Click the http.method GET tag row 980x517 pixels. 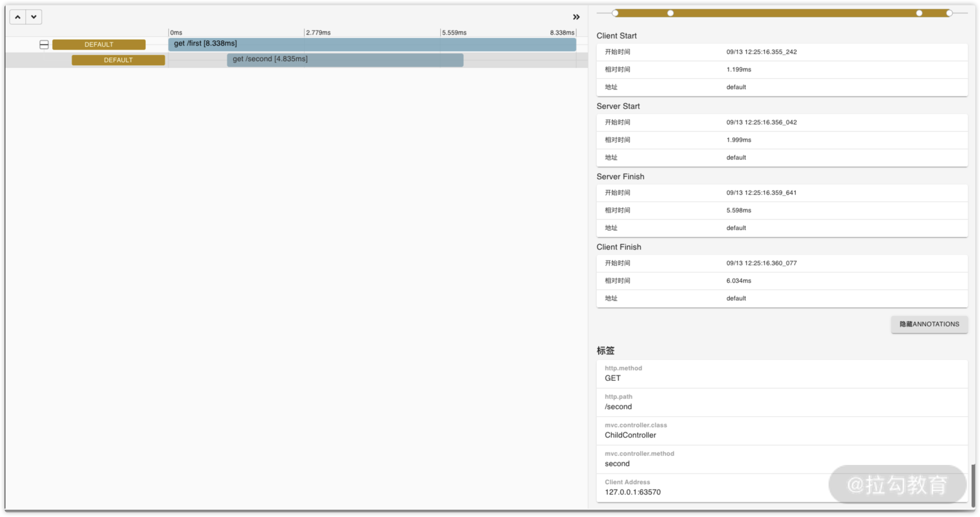[782, 374]
